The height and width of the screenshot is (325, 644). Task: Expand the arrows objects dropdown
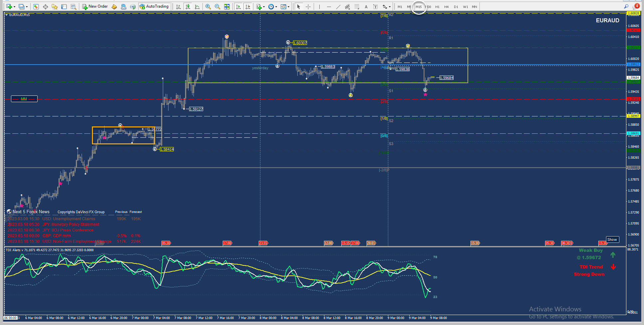tap(390, 7)
